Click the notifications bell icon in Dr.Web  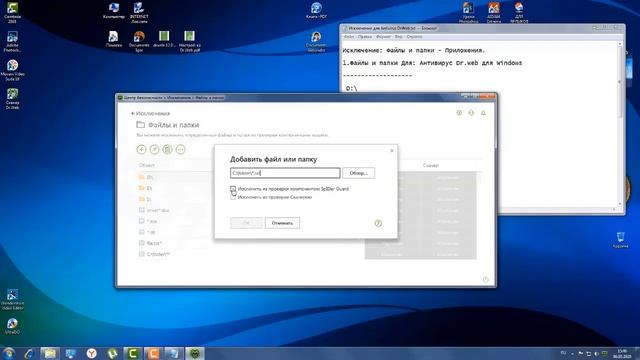tap(483, 113)
